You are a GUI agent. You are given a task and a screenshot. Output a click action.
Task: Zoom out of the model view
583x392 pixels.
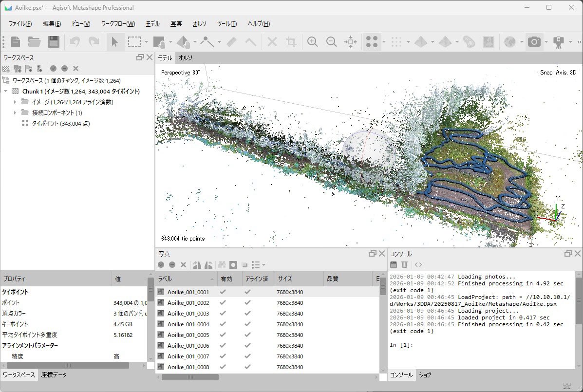coord(331,41)
